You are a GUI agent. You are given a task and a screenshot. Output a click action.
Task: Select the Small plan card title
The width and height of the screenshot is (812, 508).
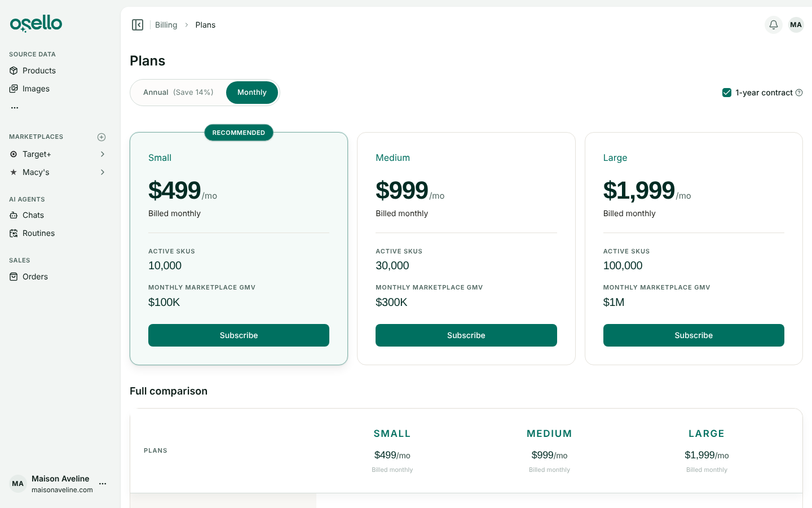[x=160, y=158]
